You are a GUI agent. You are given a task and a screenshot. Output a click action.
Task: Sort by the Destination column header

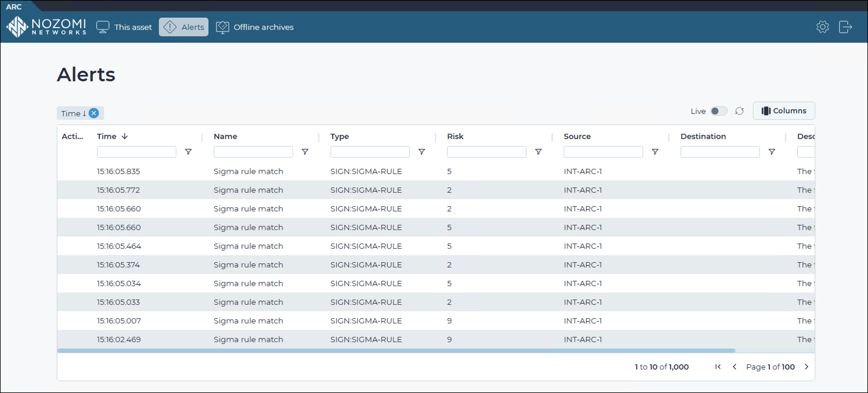click(703, 137)
